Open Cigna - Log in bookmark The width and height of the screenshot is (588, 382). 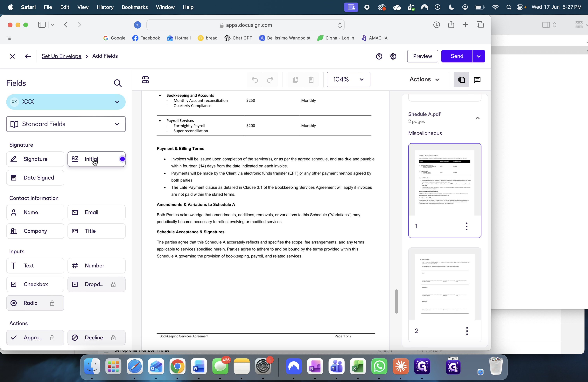[335, 38]
